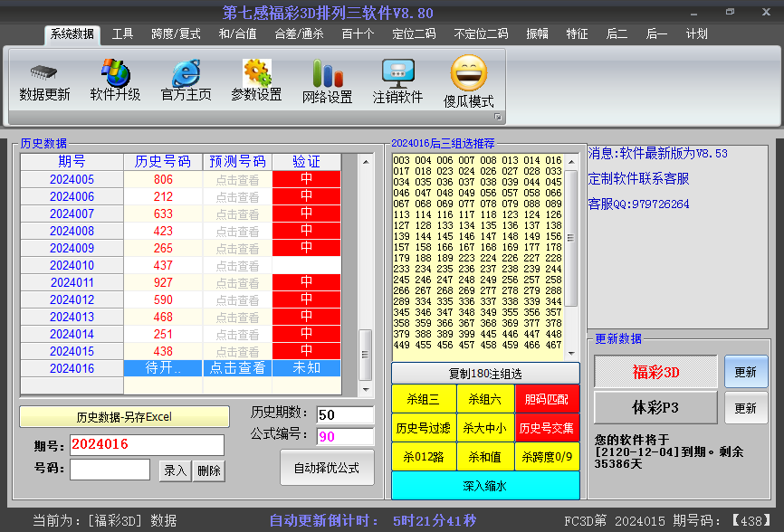Viewport: 784px width, 532px height.
Task: Click 未知 cell in row 2024016
Action: coord(307,368)
